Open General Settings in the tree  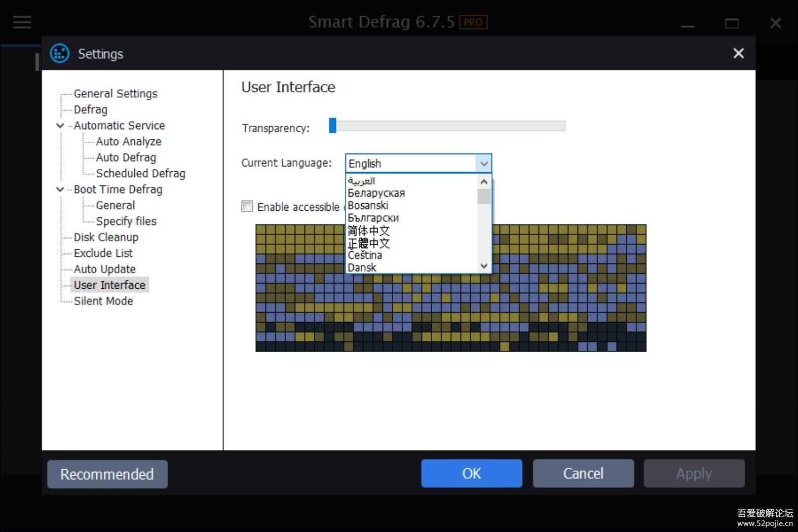(116, 94)
